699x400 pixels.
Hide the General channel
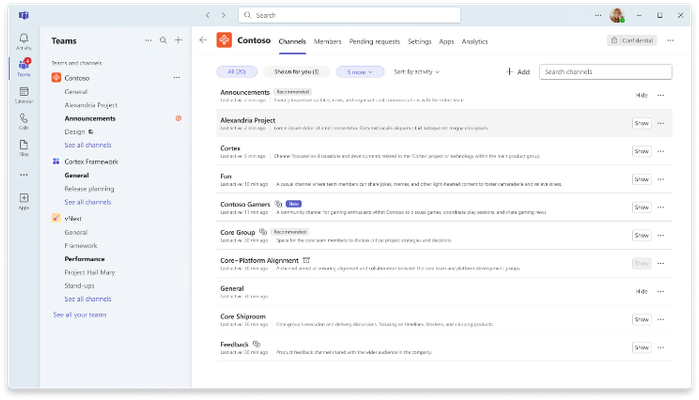(x=641, y=292)
